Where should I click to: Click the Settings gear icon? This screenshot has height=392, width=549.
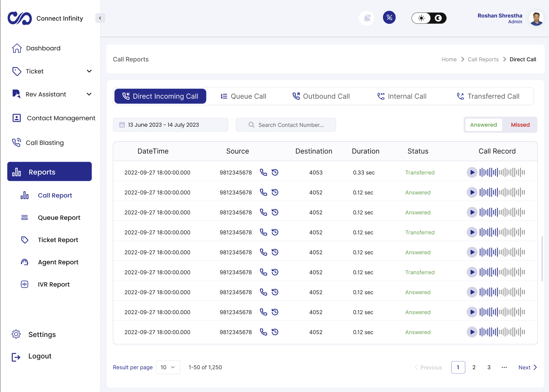point(16,334)
